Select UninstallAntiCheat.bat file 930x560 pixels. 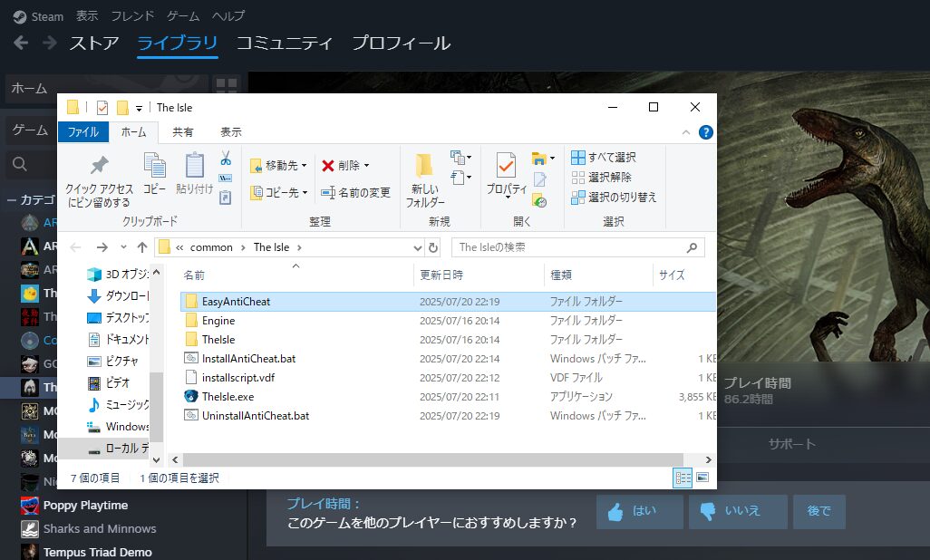448,415
